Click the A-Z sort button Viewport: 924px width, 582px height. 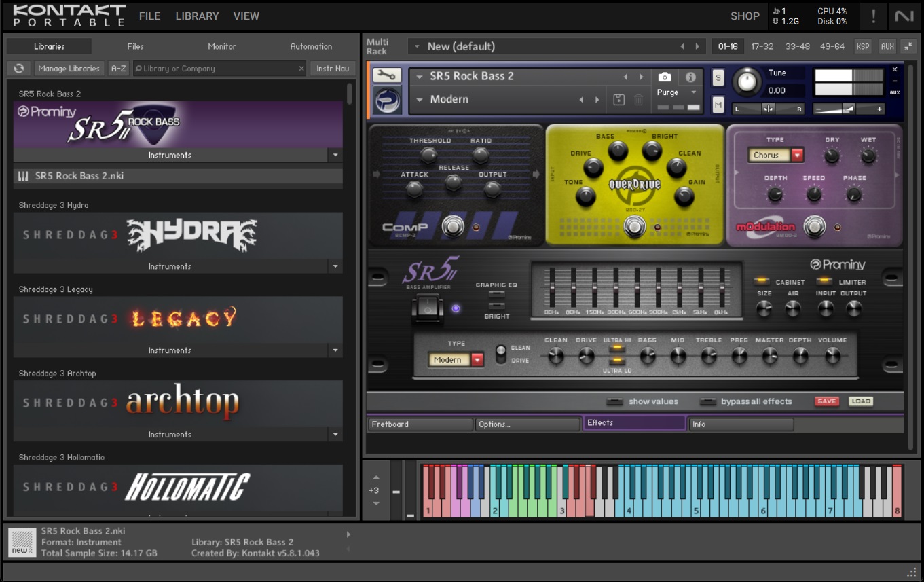click(x=119, y=69)
